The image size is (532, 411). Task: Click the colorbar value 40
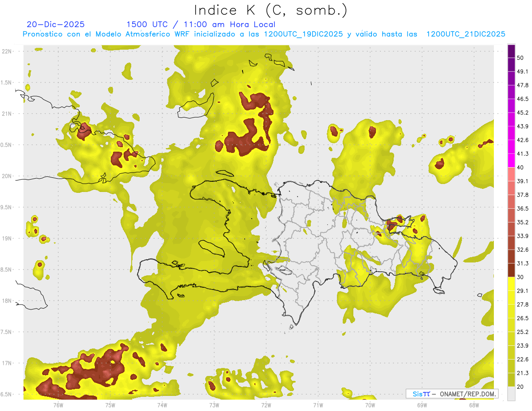click(520, 168)
